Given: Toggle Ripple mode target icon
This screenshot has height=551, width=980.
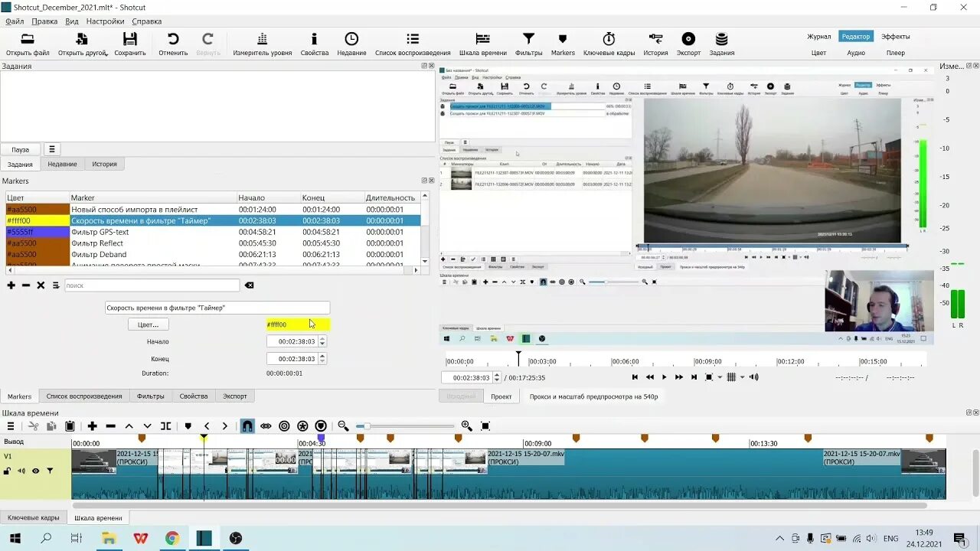Looking at the screenshot, I should [x=284, y=426].
